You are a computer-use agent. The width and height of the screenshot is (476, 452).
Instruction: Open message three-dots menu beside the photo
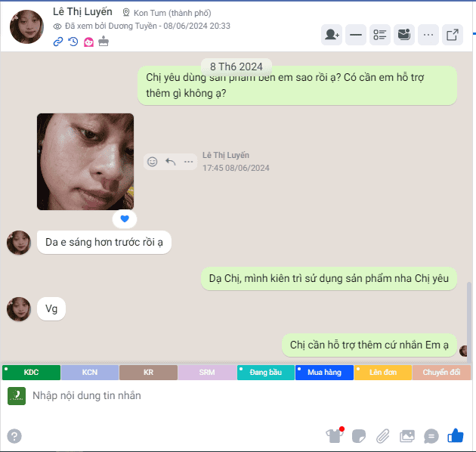click(x=189, y=162)
